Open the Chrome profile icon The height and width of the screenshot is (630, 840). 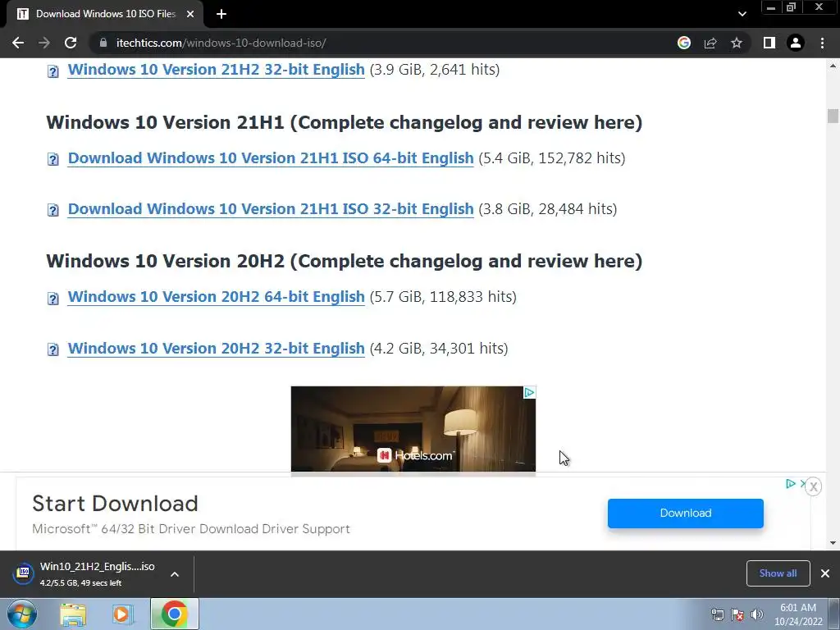point(796,43)
